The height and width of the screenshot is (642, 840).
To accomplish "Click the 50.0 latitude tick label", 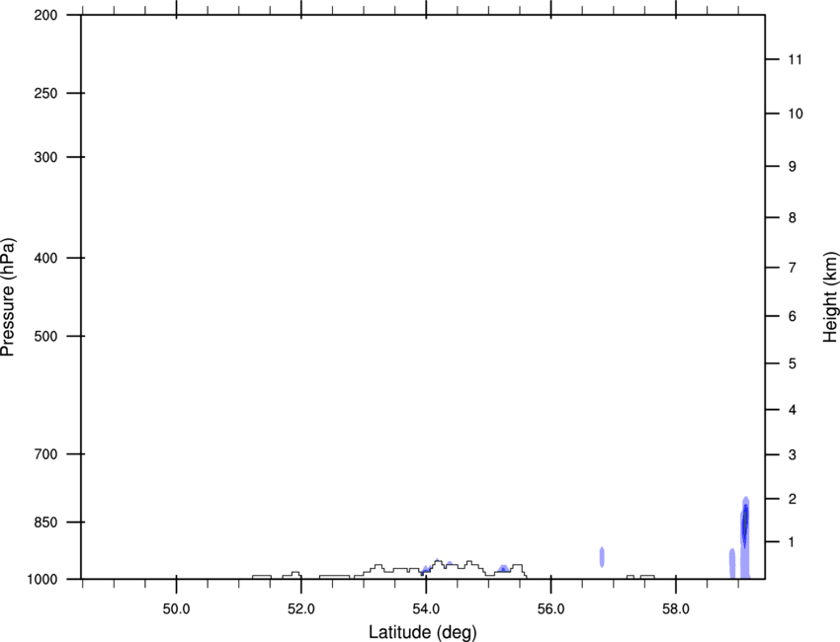I will [x=176, y=609].
